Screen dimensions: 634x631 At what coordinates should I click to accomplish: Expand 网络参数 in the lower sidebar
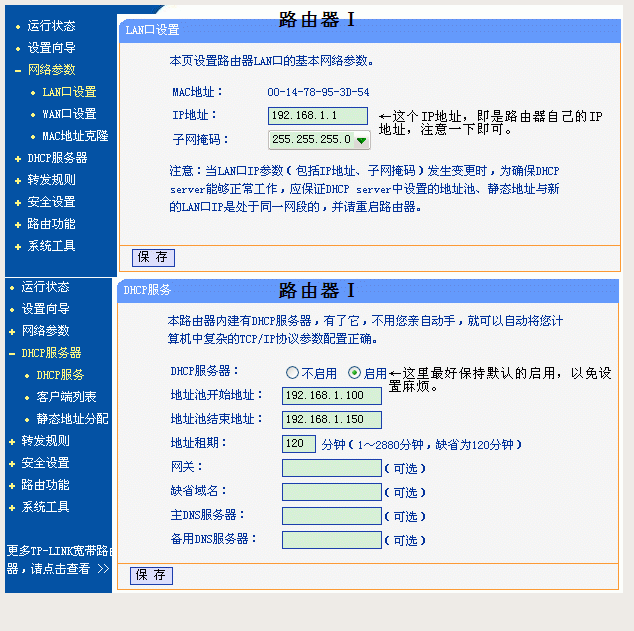point(45,331)
